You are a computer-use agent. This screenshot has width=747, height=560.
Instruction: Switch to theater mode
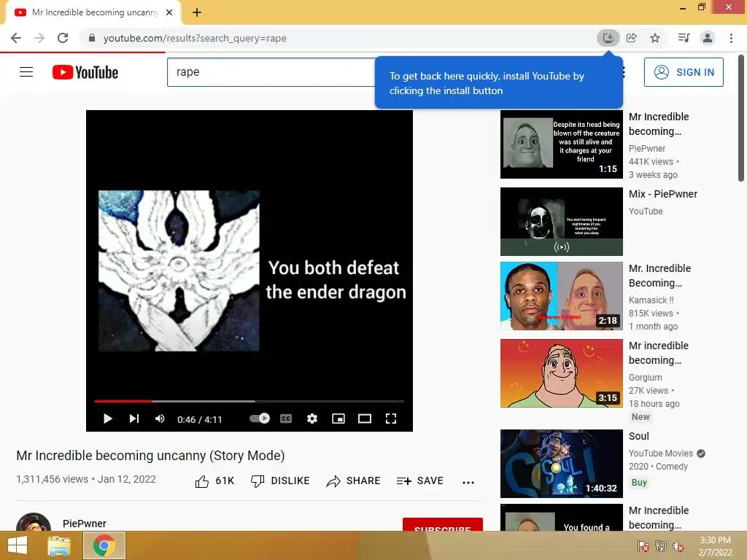(365, 419)
